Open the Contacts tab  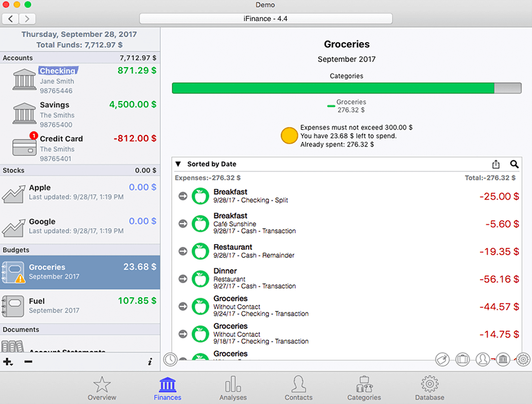click(298, 388)
